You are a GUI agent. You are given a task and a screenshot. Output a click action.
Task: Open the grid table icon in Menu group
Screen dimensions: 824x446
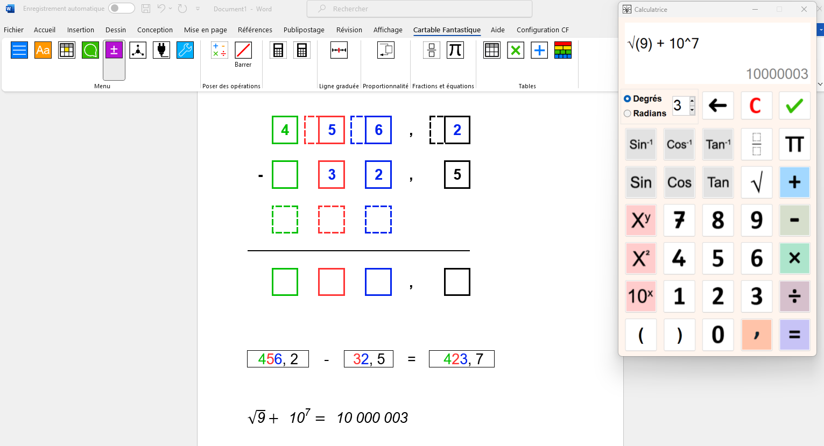click(67, 50)
